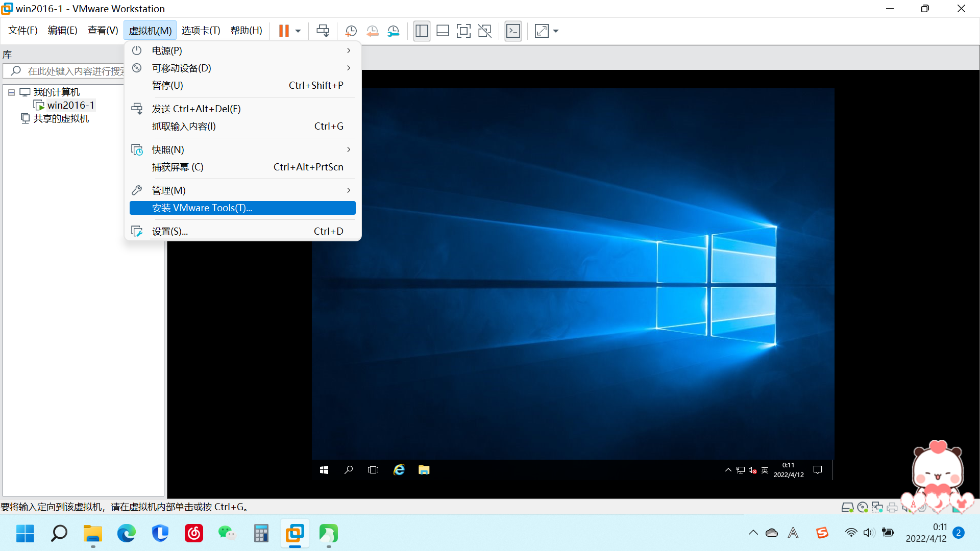Click the guest network tray icon

741,470
